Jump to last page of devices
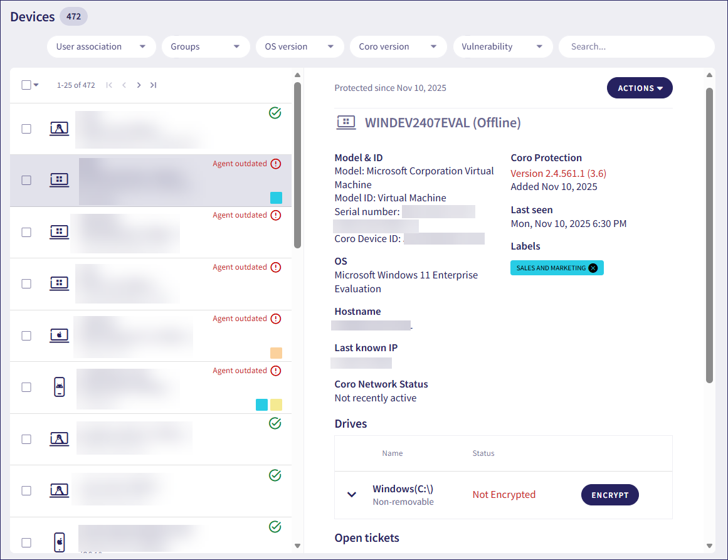 point(153,85)
